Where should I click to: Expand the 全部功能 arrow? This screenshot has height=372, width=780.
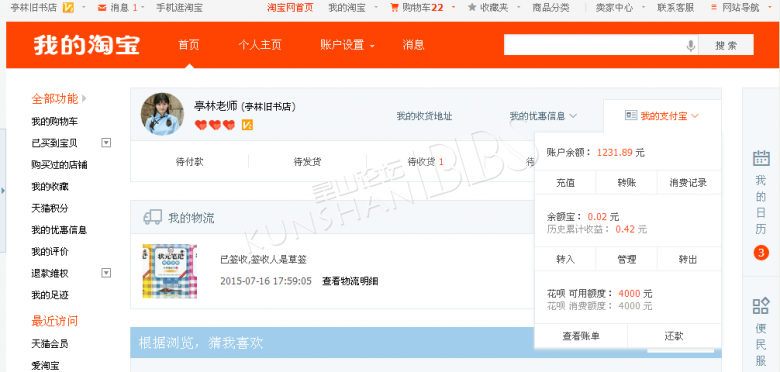[84, 98]
